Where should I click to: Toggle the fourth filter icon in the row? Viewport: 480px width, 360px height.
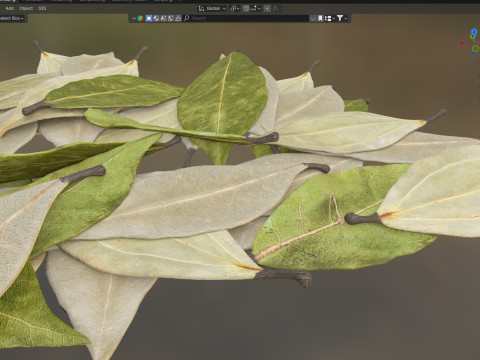[x=171, y=18]
